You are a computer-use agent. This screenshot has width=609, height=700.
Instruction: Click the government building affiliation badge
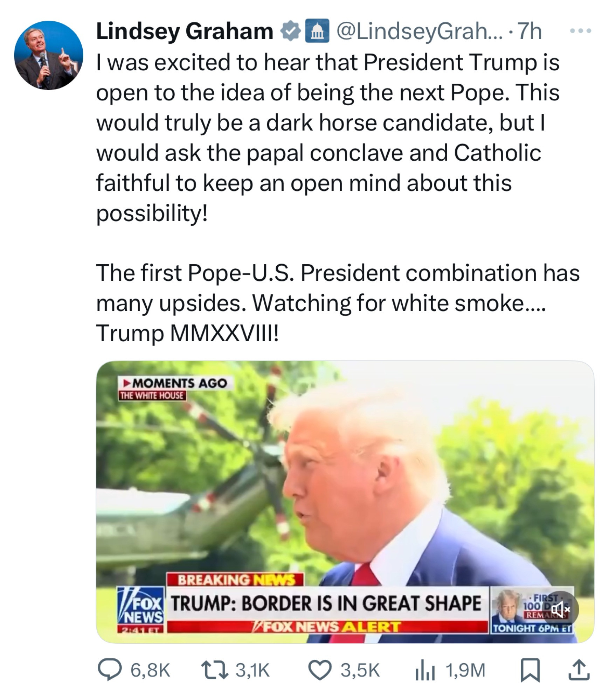[317, 31]
